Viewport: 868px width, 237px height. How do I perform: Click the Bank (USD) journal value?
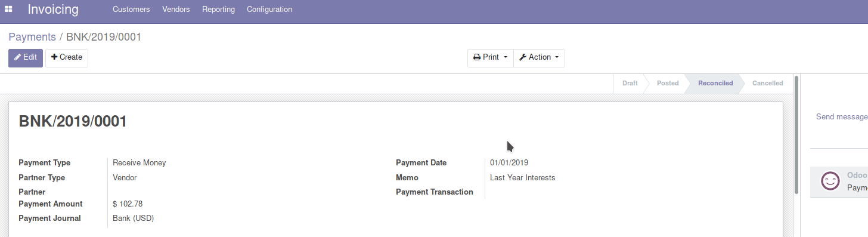(x=134, y=218)
